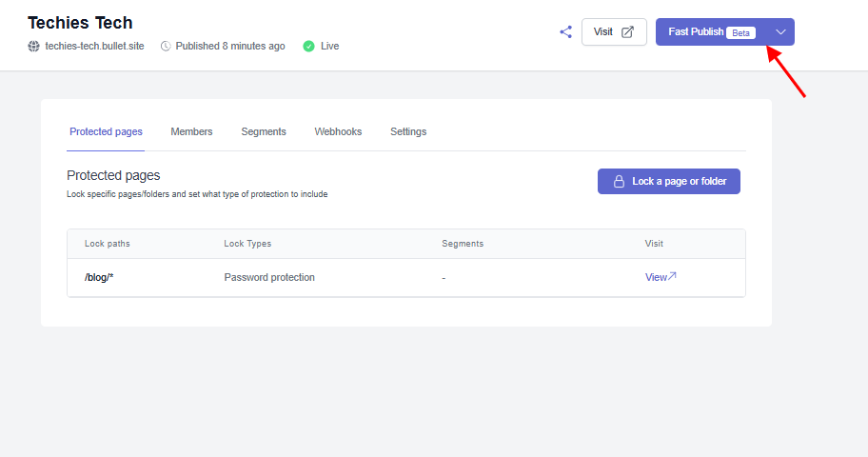The height and width of the screenshot is (457, 868).
Task: Click the Beta badge on Fast Publish
Action: point(740,32)
